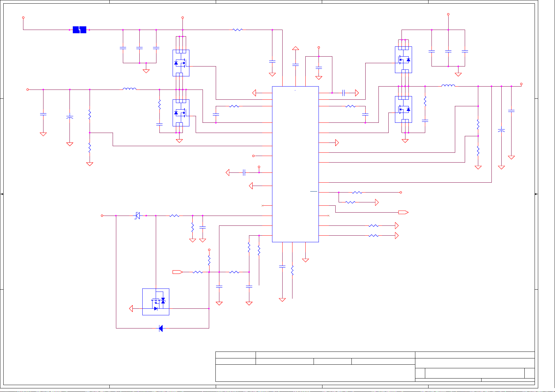
Task: Click the Schottky diode left of bottom MOSFET
Action: (138, 216)
